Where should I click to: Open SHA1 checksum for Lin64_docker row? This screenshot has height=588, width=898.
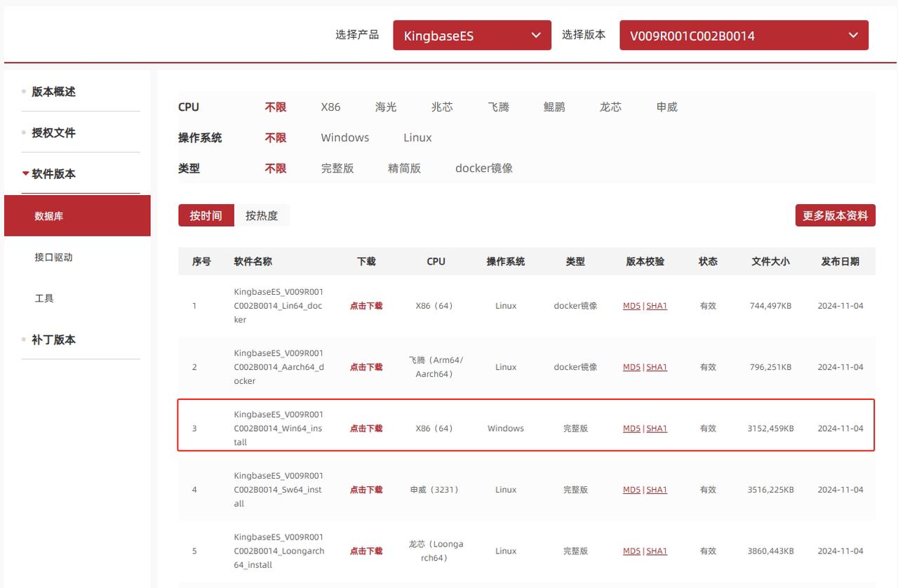657,306
